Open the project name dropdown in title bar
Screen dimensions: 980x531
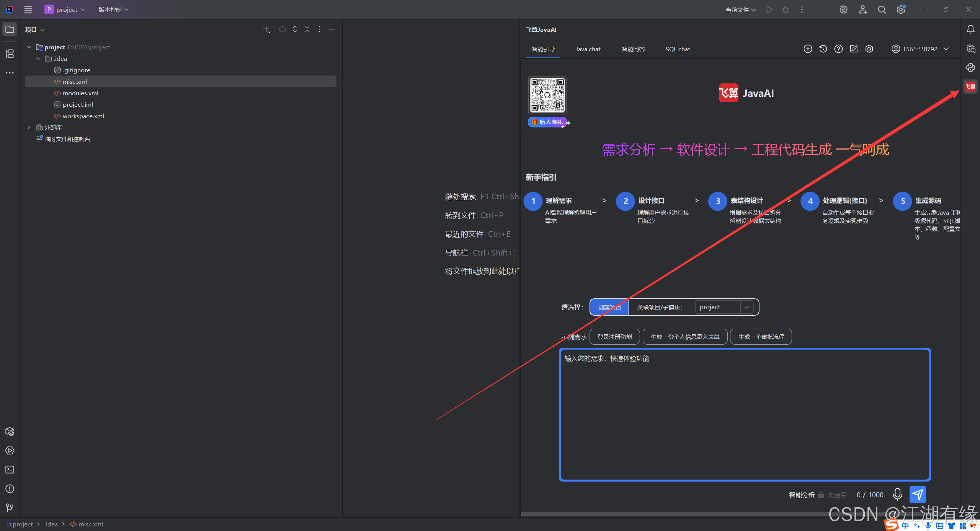(64, 10)
